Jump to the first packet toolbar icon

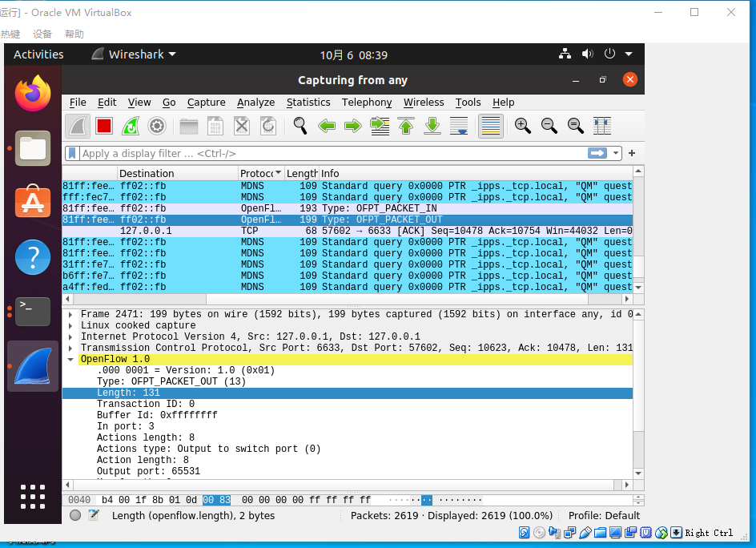(x=406, y=127)
